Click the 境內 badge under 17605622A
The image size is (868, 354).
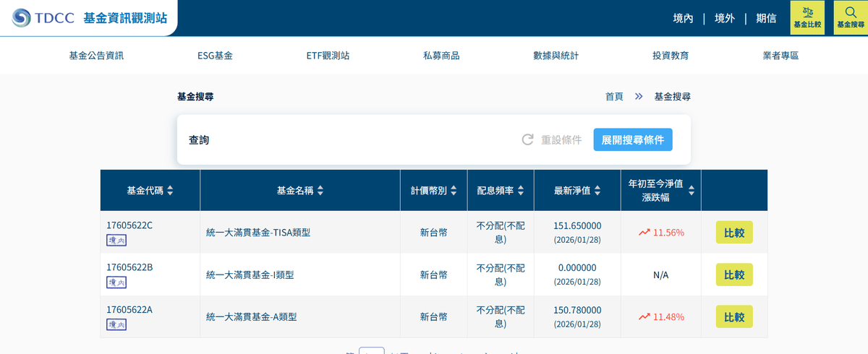(x=116, y=325)
